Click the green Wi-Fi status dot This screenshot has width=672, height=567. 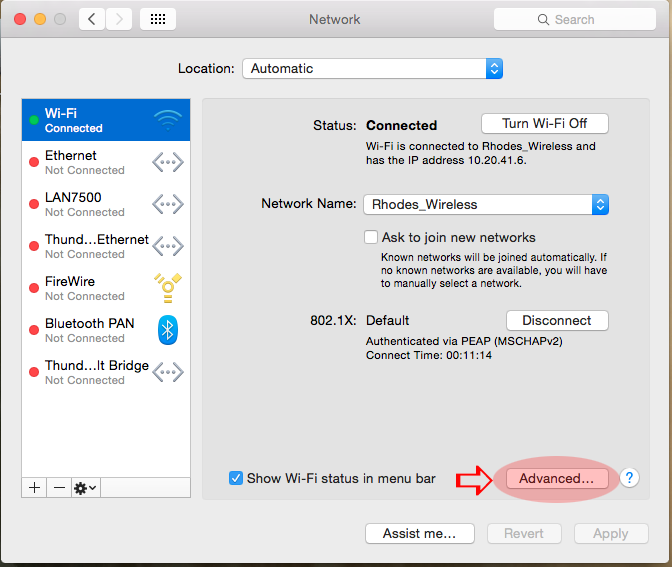(x=34, y=120)
